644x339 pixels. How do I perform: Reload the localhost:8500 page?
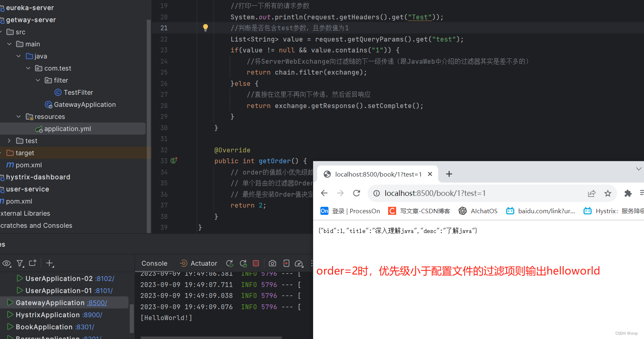[x=357, y=193]
